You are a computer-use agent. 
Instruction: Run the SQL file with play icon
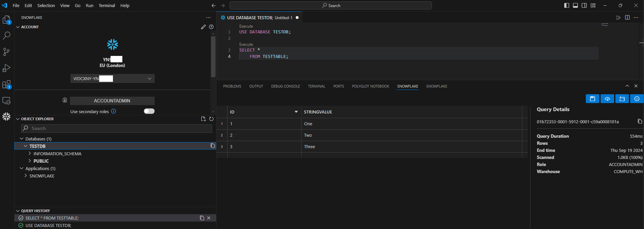[x=618, y=18]
